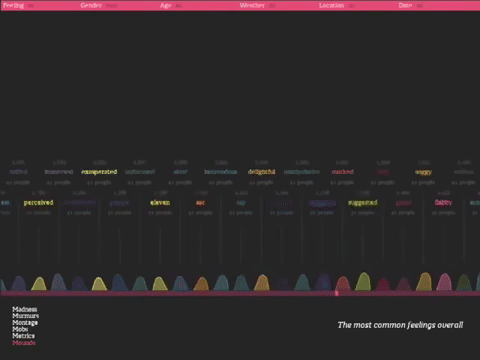This screenshot has width=480, height=360.
Task: Click the 'exasperated' feeling label
Action: click(99, 172)
